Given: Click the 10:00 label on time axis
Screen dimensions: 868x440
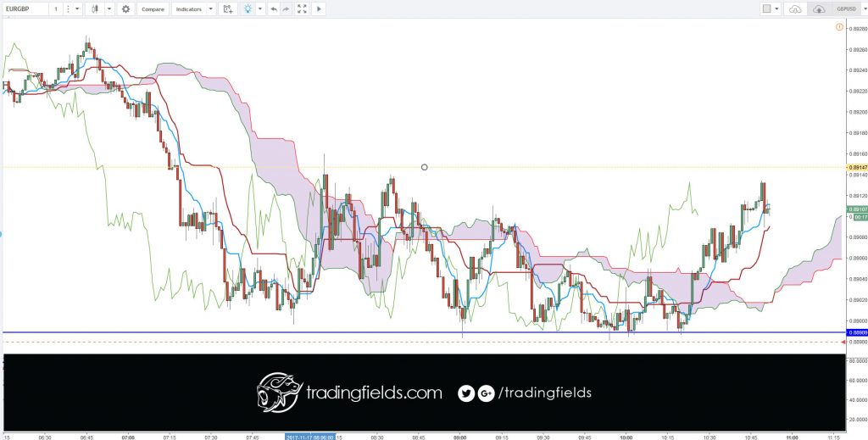Looking at the screenshot, I should pyautogui.click(x=626, y=437).
